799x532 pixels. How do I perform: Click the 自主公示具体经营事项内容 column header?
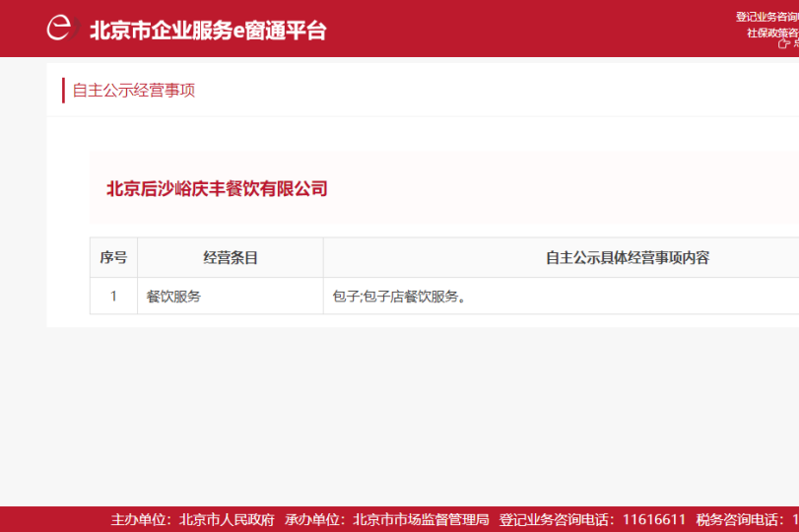coord(628,258)
